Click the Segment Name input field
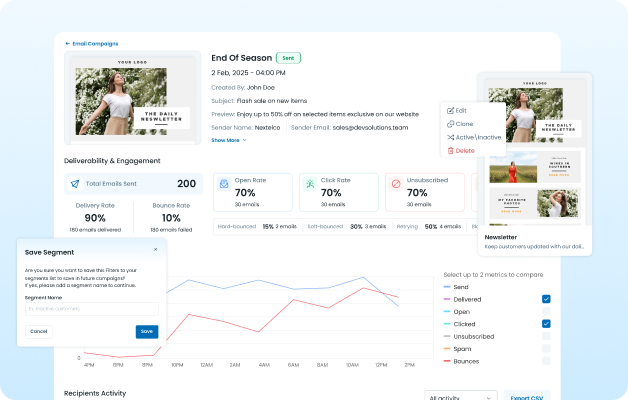Screen dimensions: 628x400 [x=91, y=309]
